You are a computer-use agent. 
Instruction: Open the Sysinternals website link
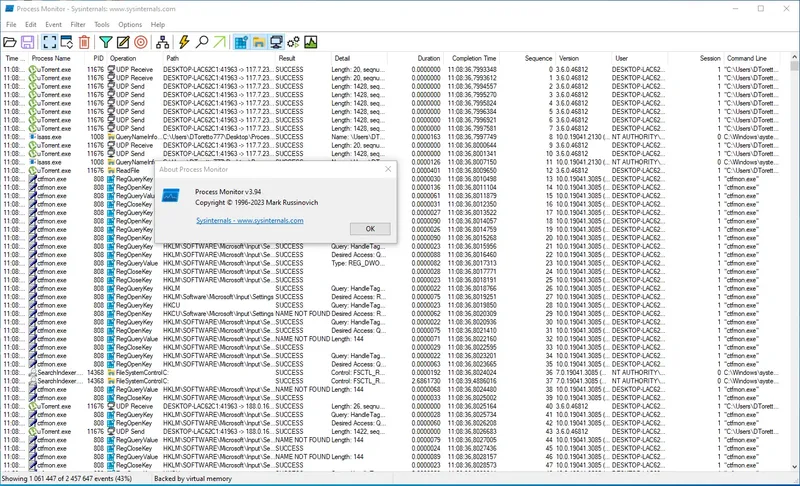coord(250,220)
